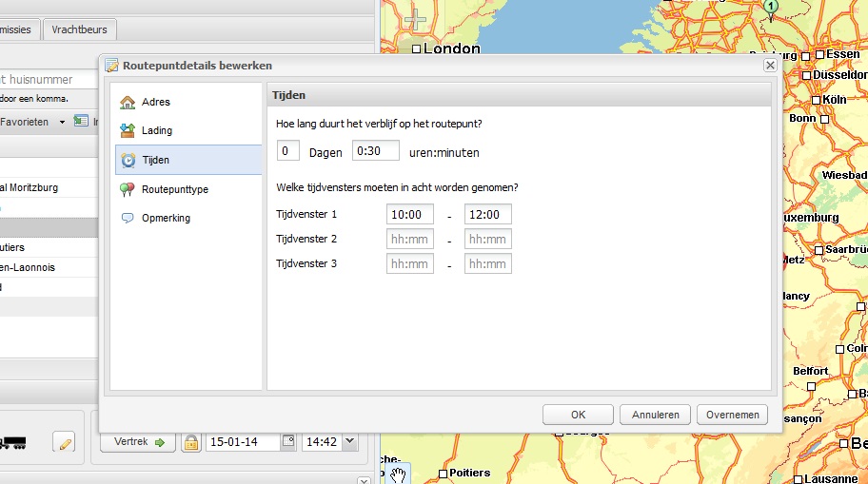Click the Overnemen button

732,415
